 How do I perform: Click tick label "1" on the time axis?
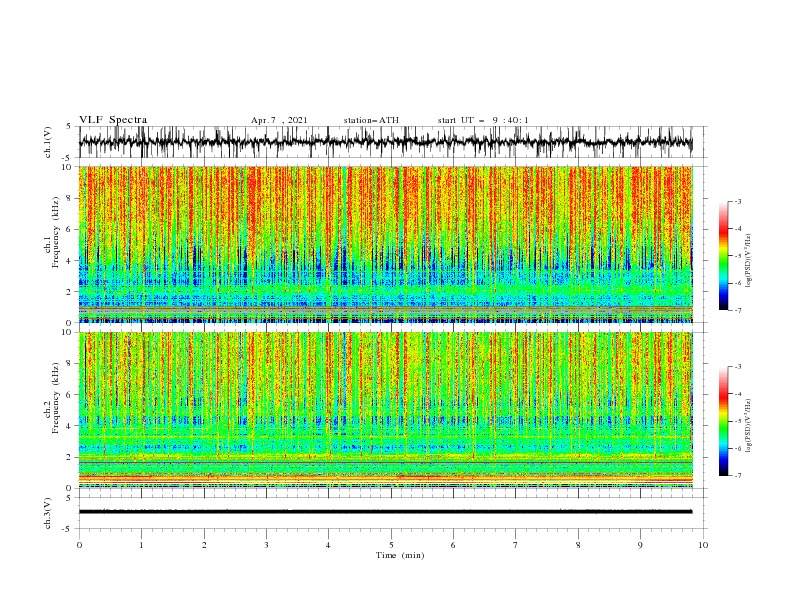click(141, 545)
